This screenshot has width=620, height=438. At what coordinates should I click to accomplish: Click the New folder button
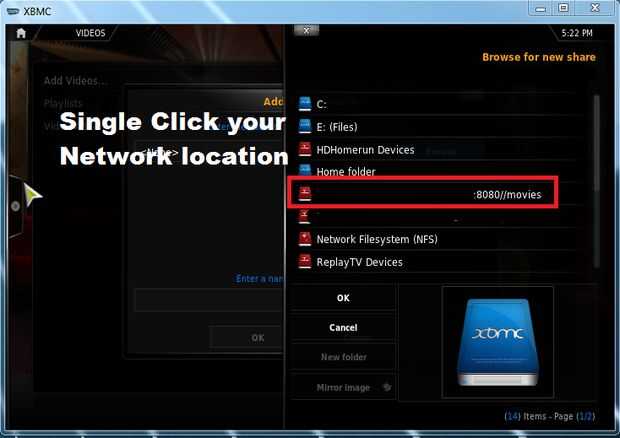pyautogui.click(x=343, y=357)
